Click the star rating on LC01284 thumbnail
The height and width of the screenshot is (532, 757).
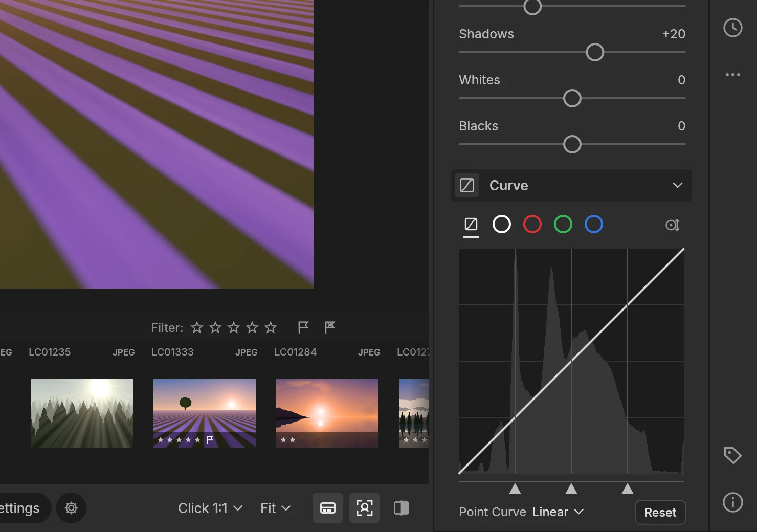(288, 440)
